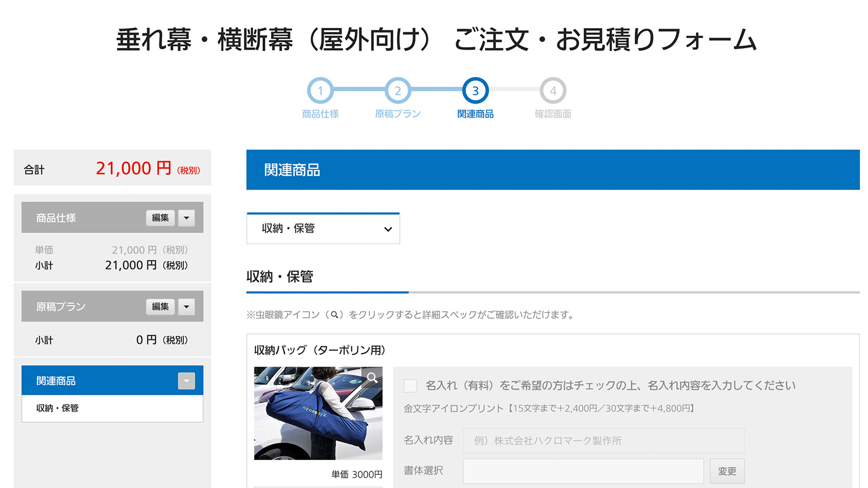Click the 原稿プラン step label
The image size is (868, 488).
(398, 114)
